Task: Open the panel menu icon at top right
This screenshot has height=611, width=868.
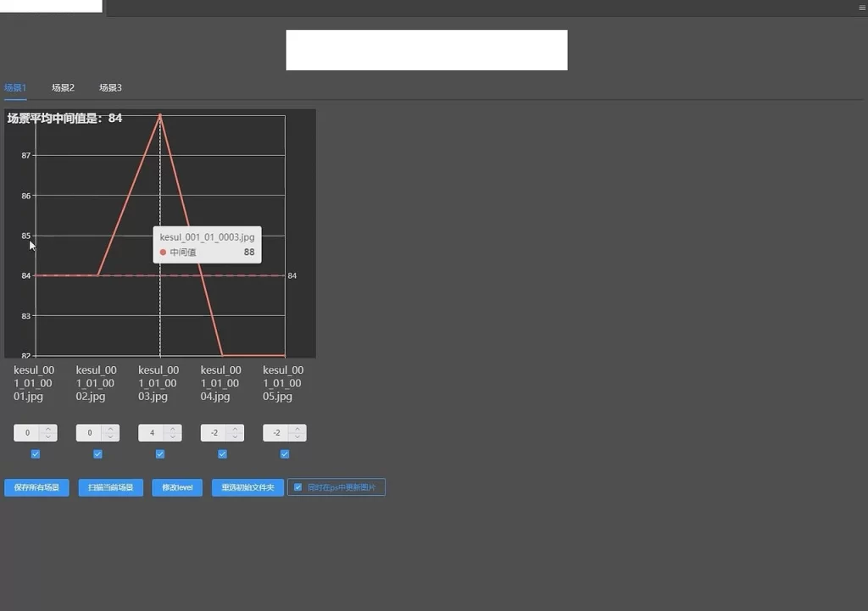Action: click(x=861, y=7)
